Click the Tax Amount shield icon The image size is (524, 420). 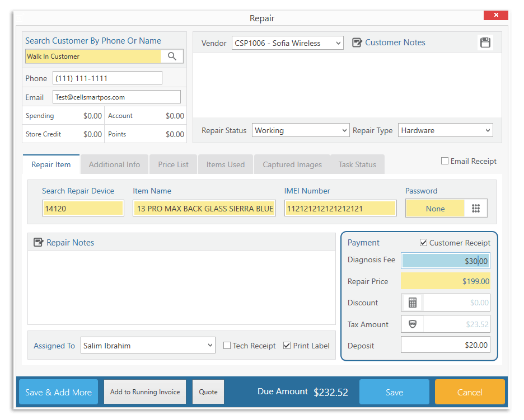point(413,324)
